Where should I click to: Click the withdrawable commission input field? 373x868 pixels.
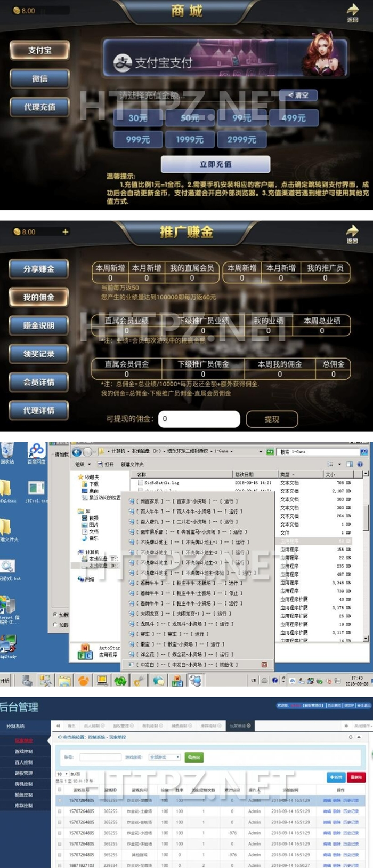click(x=199, y=419)
